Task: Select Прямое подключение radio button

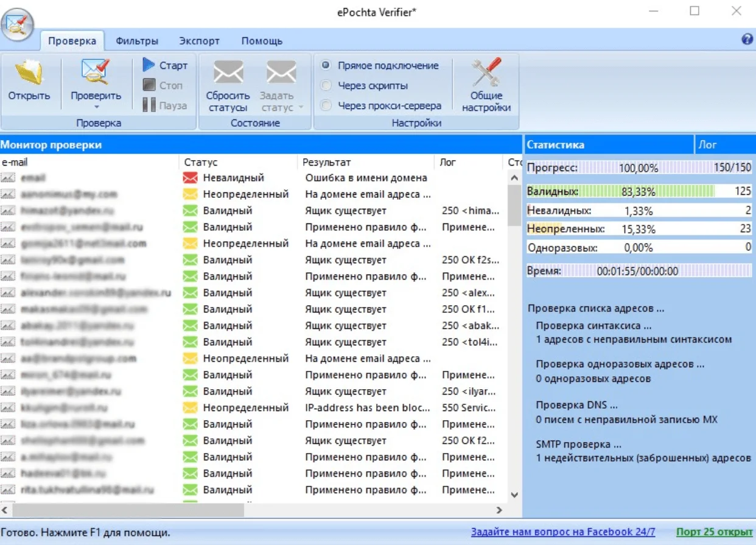Action: [x=326, y=65]
